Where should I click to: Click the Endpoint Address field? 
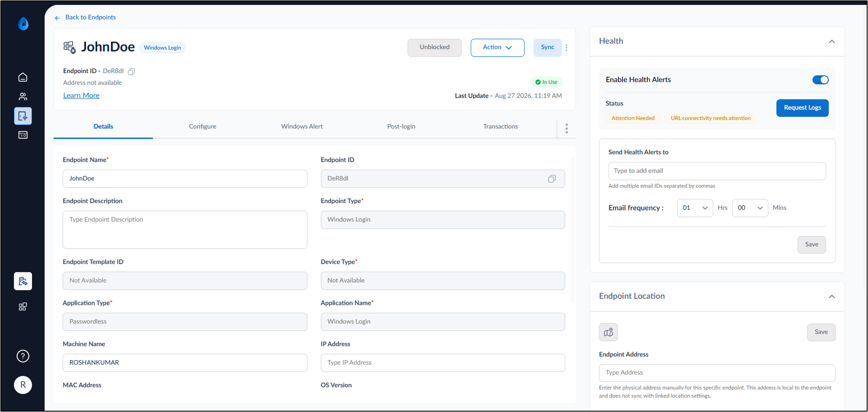(x=717, y=373)
